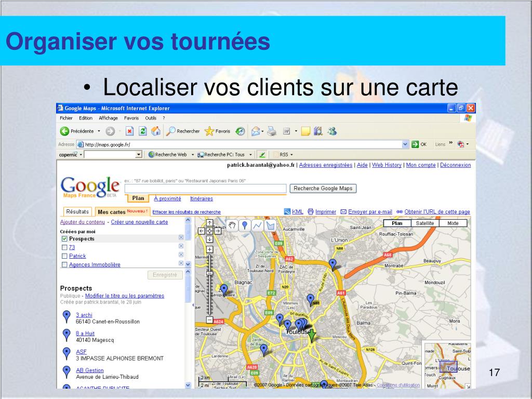Click the green arrow marker near Toulouse
Image resolution: width=532 pixels, height=399 pixels.
point(312,336)
